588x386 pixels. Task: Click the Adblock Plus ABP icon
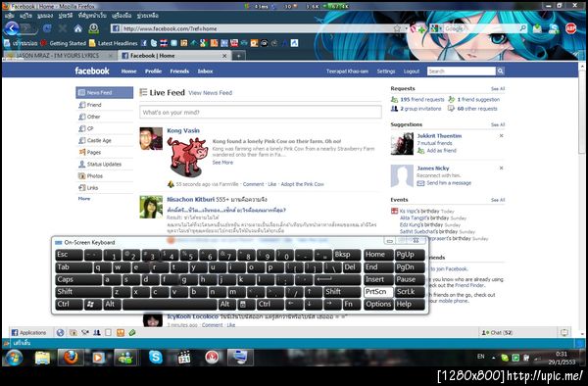point(570,28)
